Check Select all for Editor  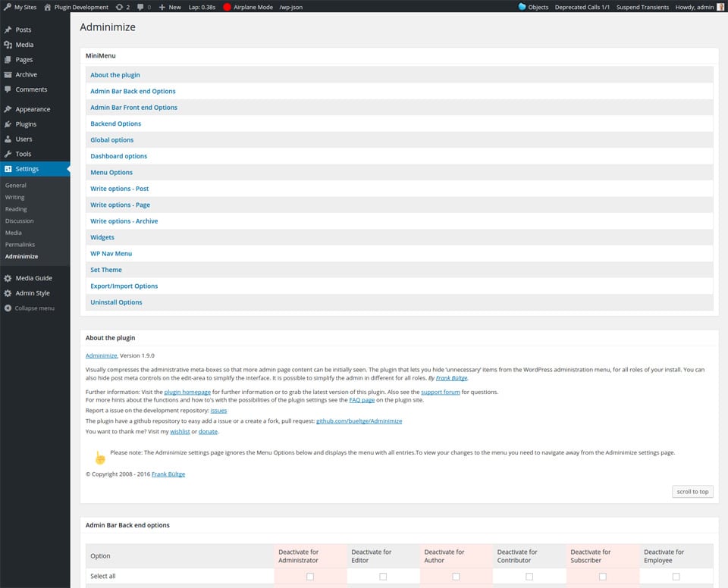pos(383,577)
